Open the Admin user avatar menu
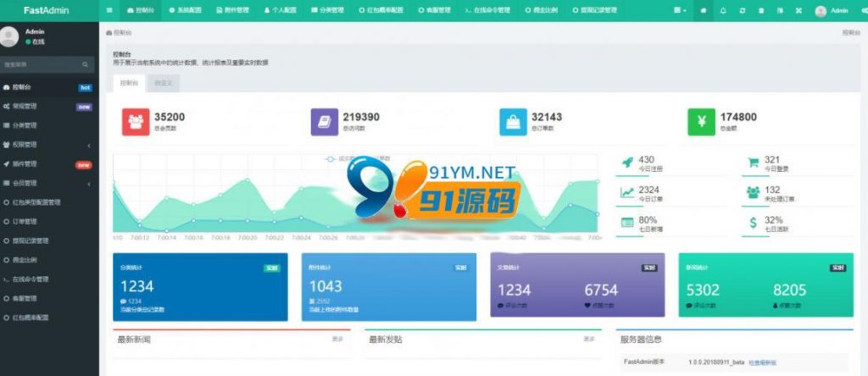This screenshot has height=376, width=868. click(832, 10)
